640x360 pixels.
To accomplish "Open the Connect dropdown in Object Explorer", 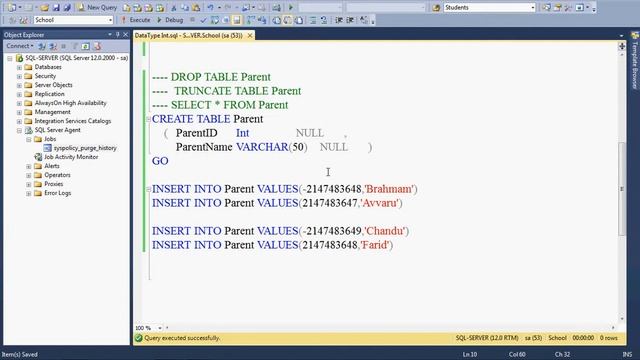I will coord(20,46).
